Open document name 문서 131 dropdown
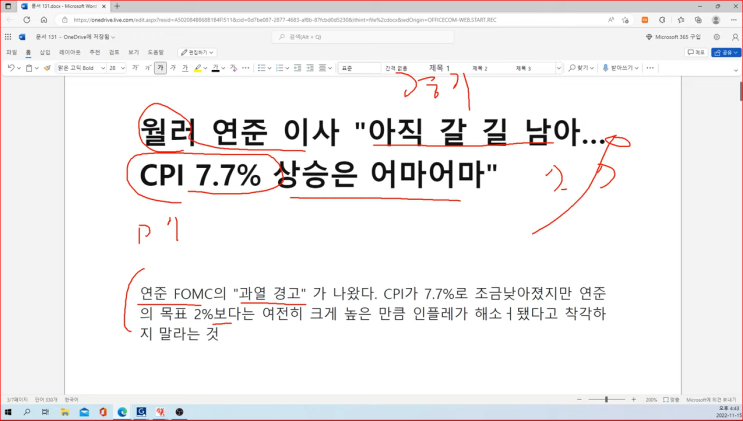The width and height of the screenshot is (743, 421). (75, 37)
